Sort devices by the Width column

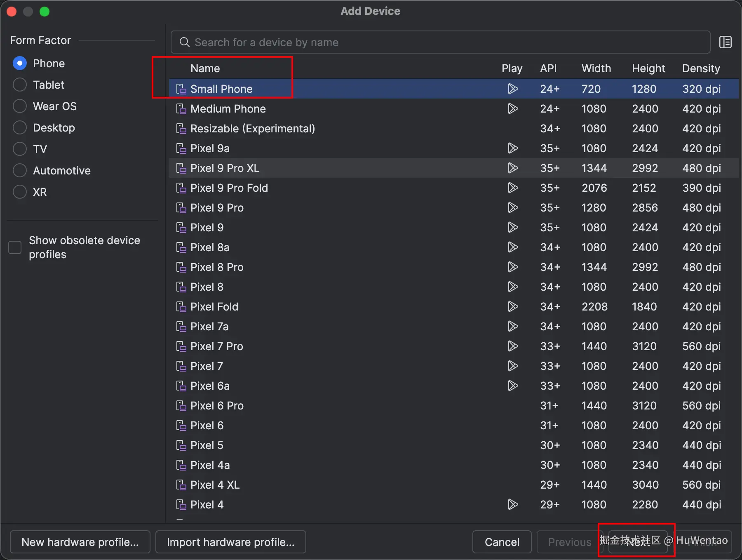[596, 68]
